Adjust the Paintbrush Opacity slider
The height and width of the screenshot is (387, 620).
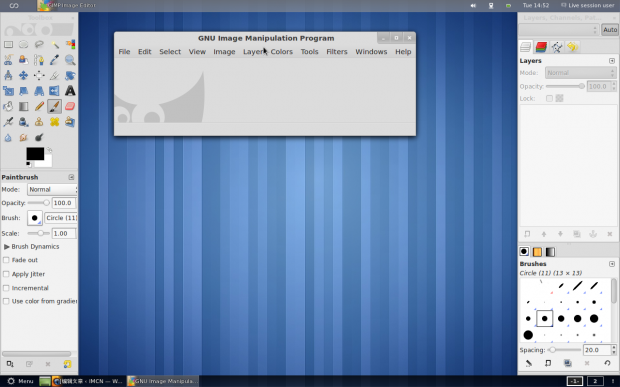(x=38, y=203)
